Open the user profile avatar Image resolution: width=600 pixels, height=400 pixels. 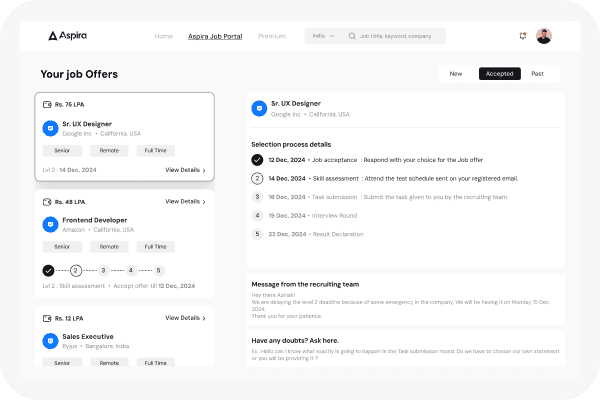click(544, 36)
